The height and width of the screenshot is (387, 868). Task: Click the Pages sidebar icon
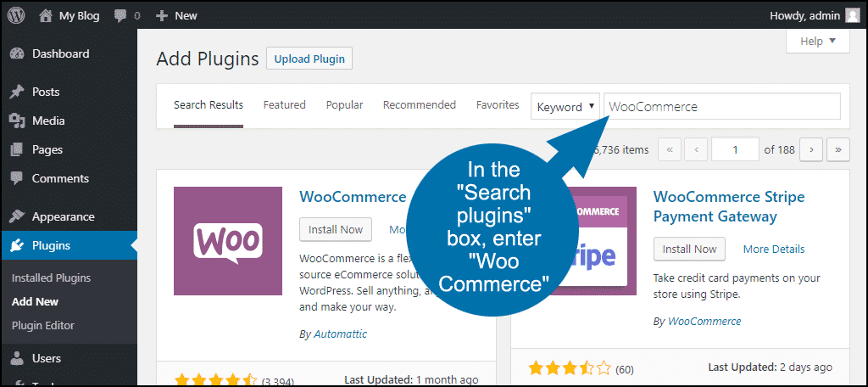point(17,149)
